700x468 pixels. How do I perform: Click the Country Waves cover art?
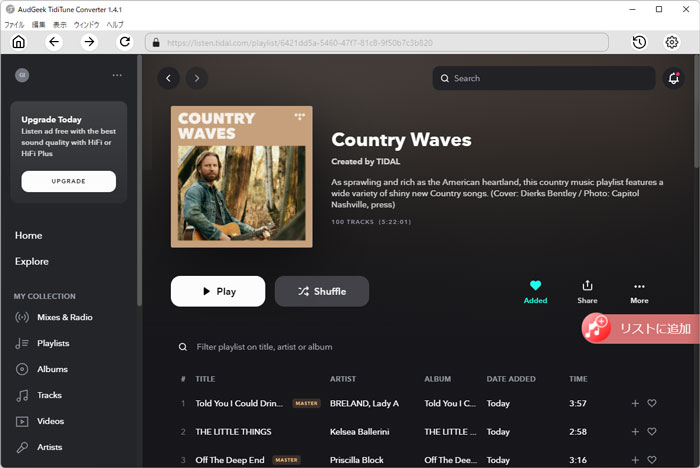pyautogui.click(x=242, y=176)
